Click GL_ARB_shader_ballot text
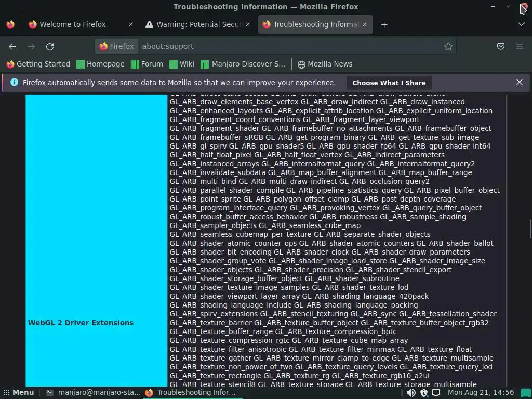 click(x=455, y=243)
